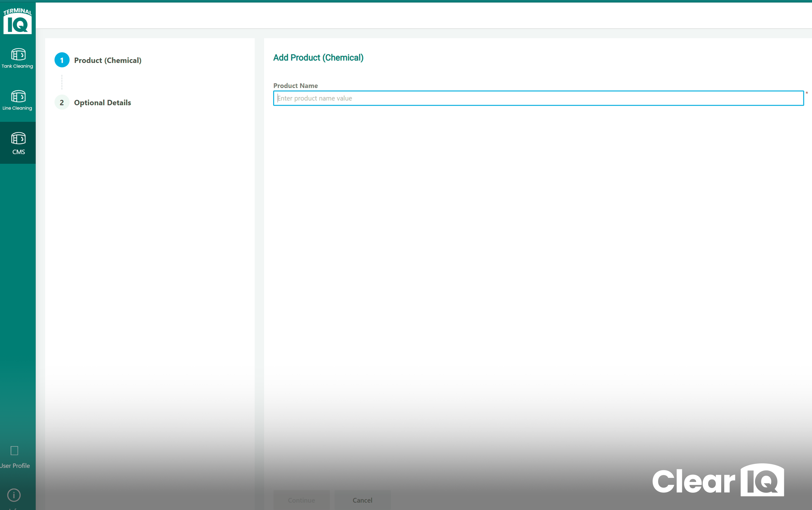This screenshot has height=510, width=812.
Task: Click the Product Name field label
Action: 295,86
